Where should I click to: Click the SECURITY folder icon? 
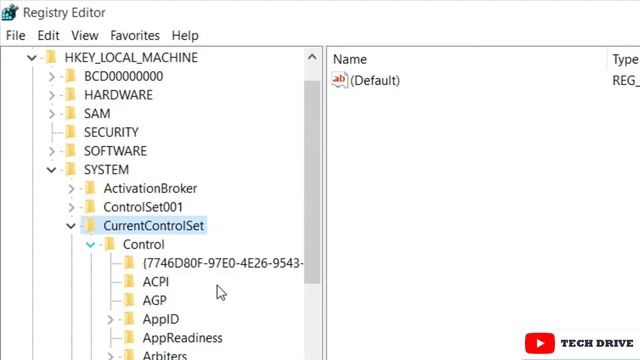(71, 132)
